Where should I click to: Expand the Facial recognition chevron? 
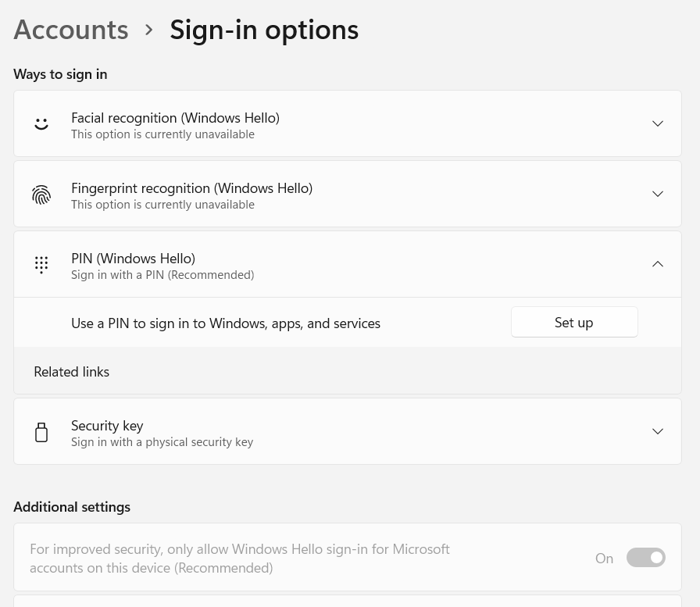[x=658, y=123]
